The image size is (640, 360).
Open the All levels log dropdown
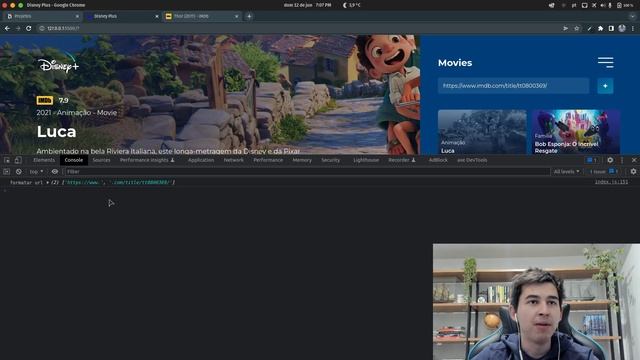(x=567, y=171)
